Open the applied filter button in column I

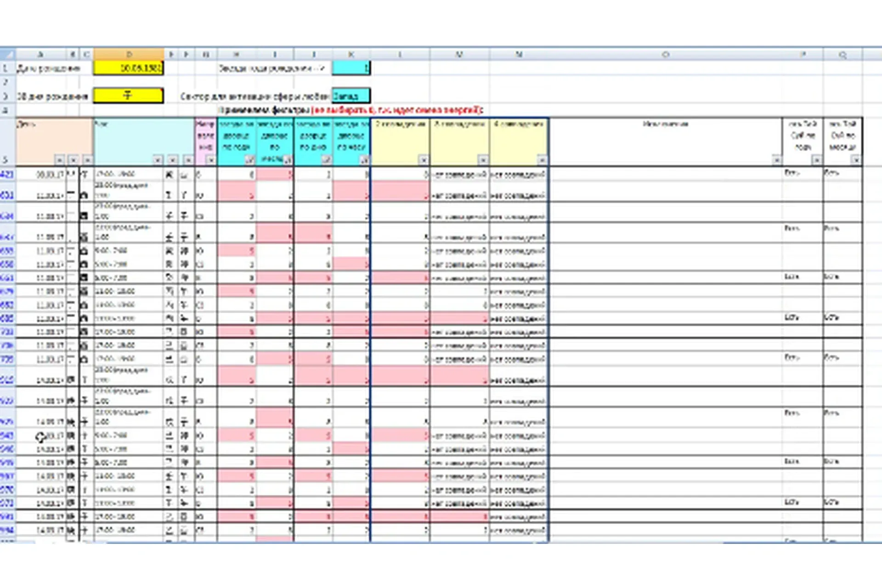point(288,160)
